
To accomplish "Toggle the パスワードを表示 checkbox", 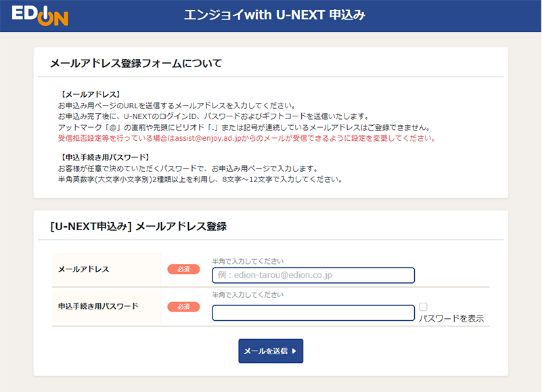I will [423, 307].
